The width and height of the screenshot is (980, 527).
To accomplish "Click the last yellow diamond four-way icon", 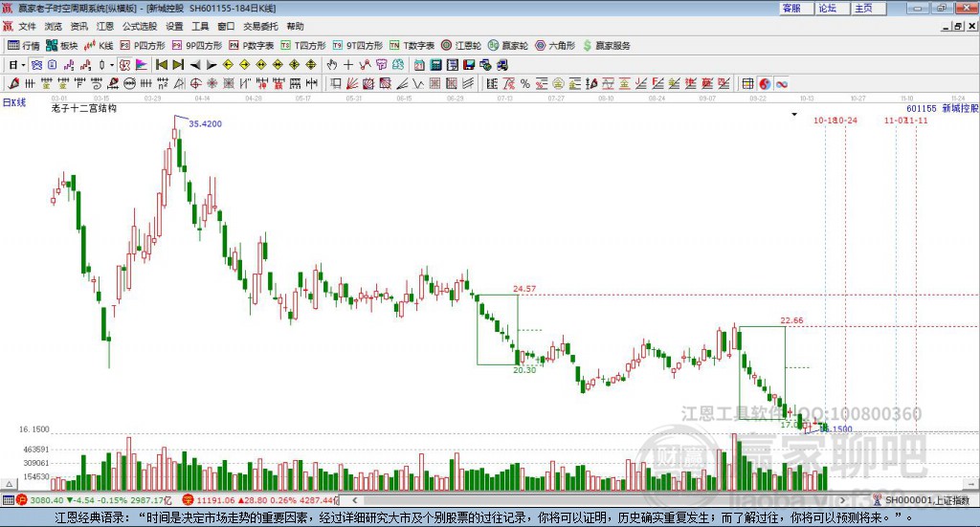I will (x=311, y=65).
